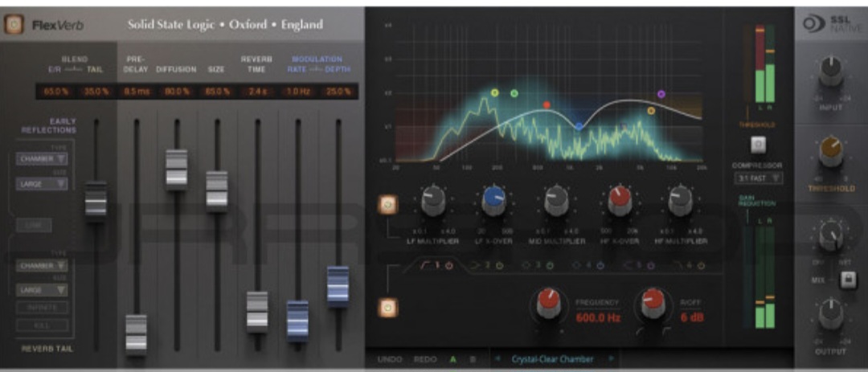Toggle power icon for EQ band 6
Screen dimensions: 868x372
click(701, 266)
